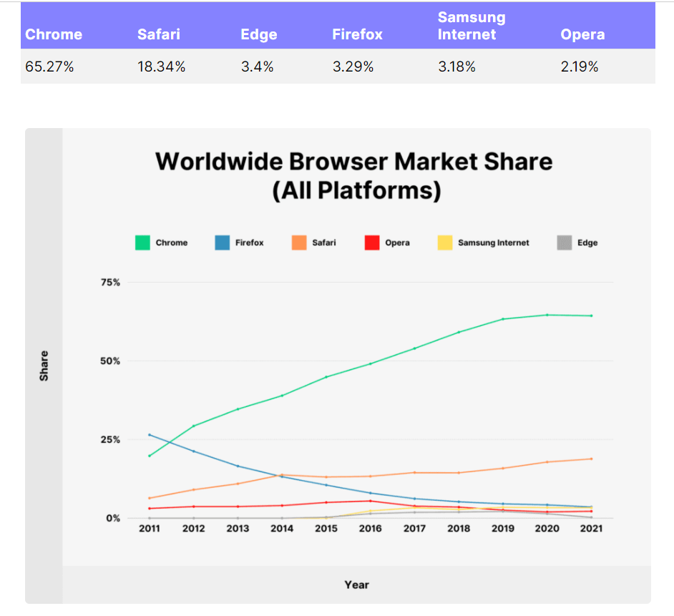Image resolution: width=674 pixels, height=616 pixels.
Task: Toggle the Safari legend label
Action: click(324, 243)
